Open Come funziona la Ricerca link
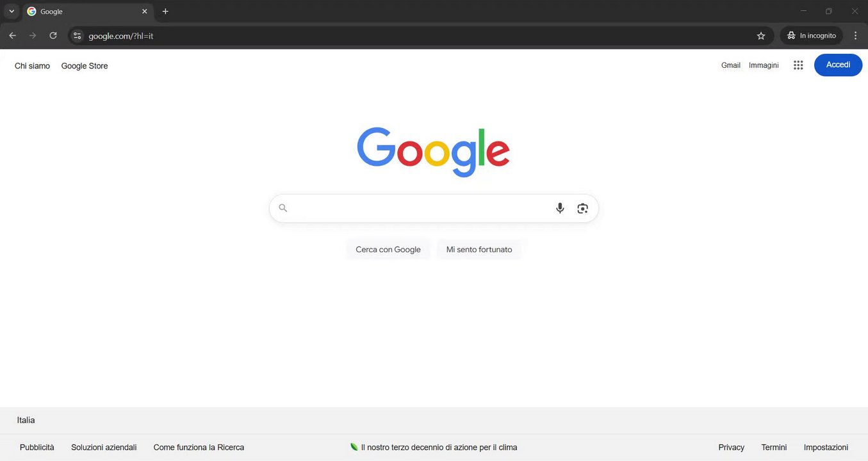Viewport: 868px width, 461px height. click(x=199, y=448)
